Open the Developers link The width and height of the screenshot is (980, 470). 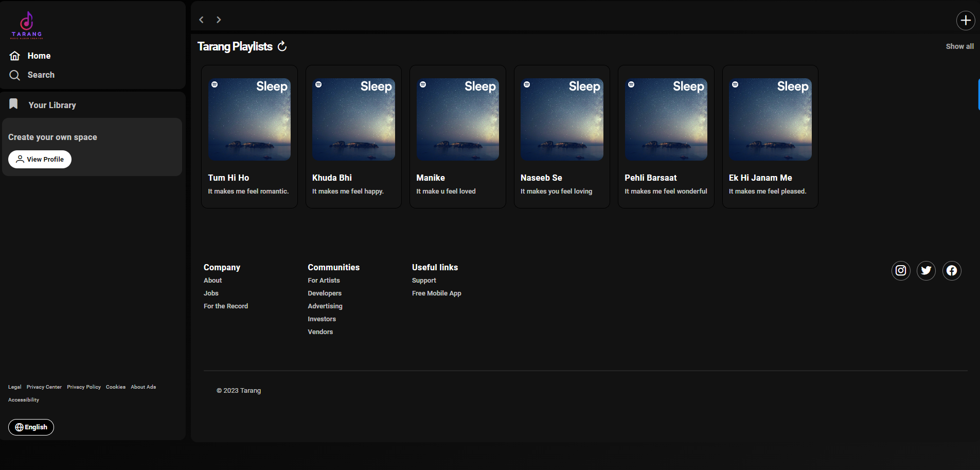pyautogui.click(x=325, y=293)
